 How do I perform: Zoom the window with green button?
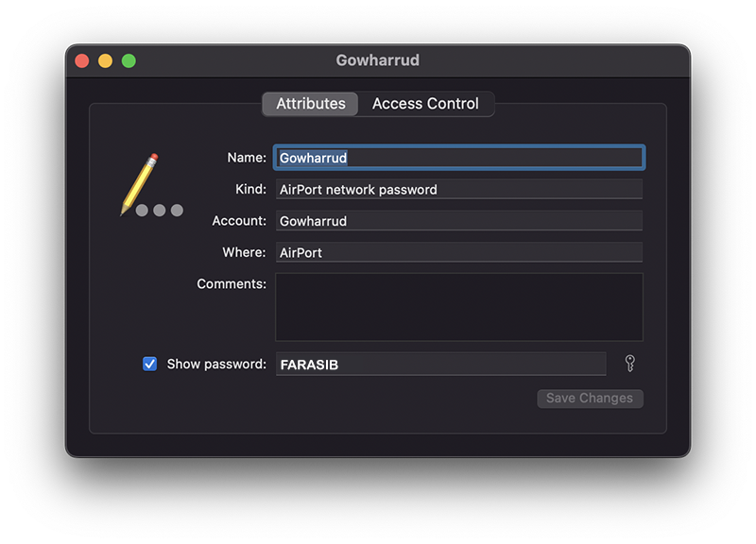[129, 60]
